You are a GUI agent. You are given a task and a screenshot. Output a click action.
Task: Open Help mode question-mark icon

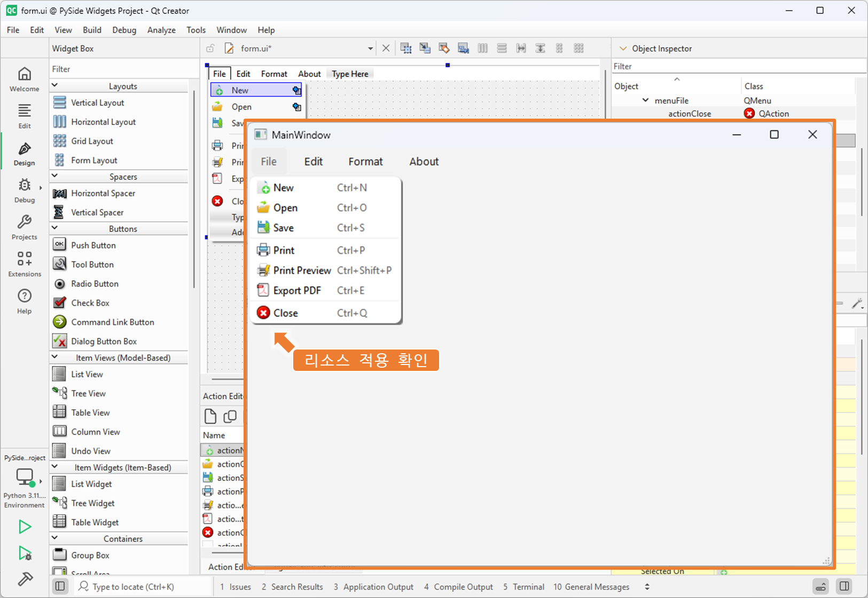25,301
